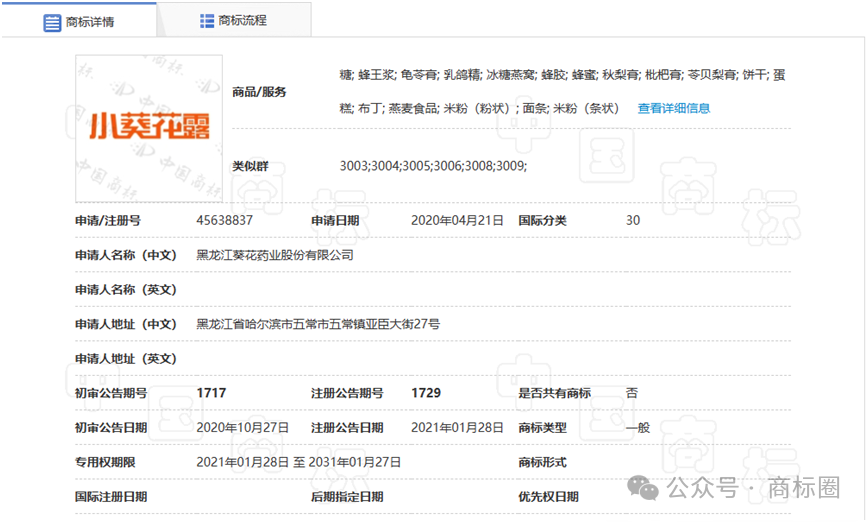
Task: Select the 类似群 codes starting with 3003
Action: click(x=433, y=165)
